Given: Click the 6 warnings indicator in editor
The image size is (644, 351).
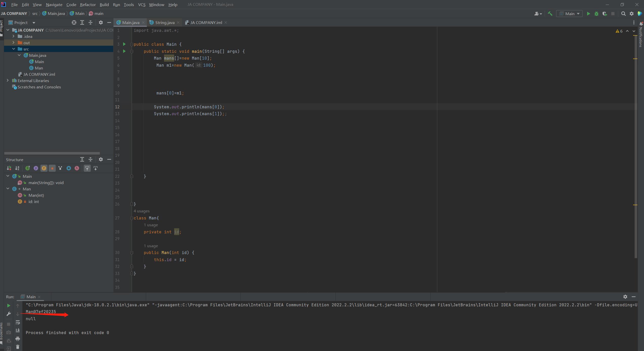Looking at the screenshot, I should coord(619,31).
